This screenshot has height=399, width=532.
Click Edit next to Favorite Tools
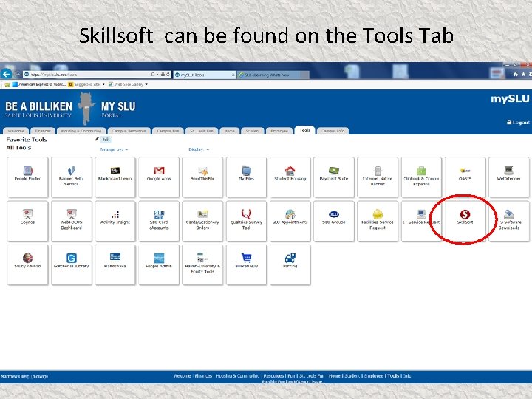pyautogui.click(x=106, y=140)
